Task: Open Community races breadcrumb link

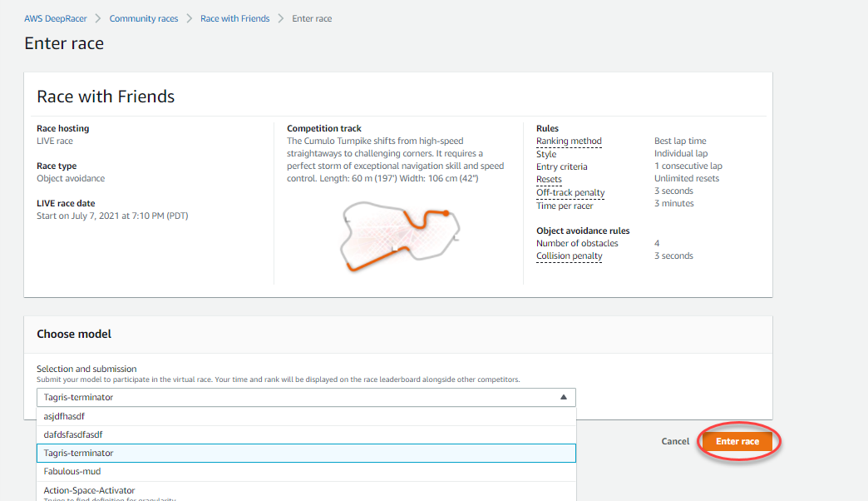Action: [x=144, y=18]
